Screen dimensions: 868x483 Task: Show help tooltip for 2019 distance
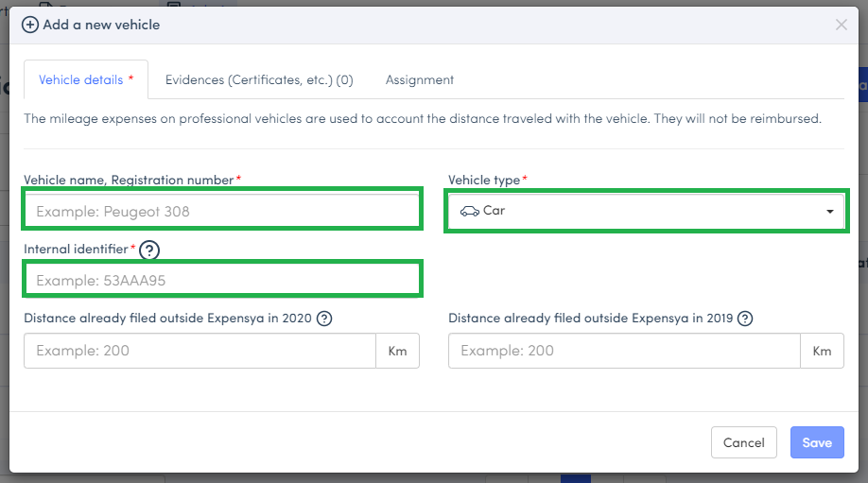tap(745, 319)
